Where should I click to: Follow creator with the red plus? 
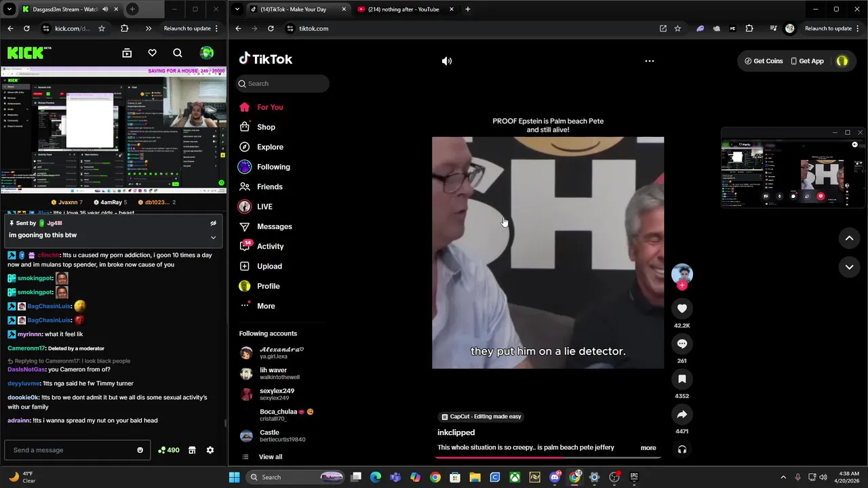pos(682,285)
